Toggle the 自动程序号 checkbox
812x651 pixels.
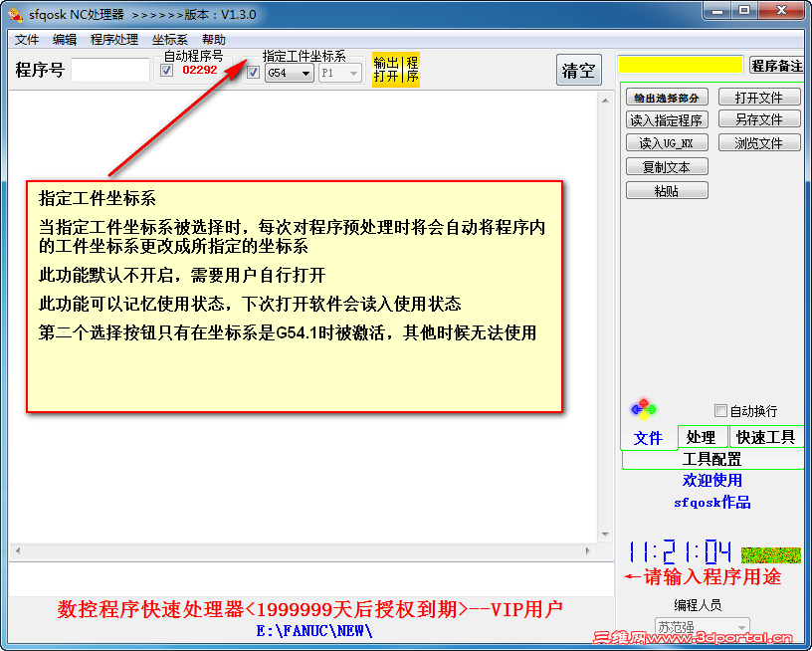(x=167, y=71)
